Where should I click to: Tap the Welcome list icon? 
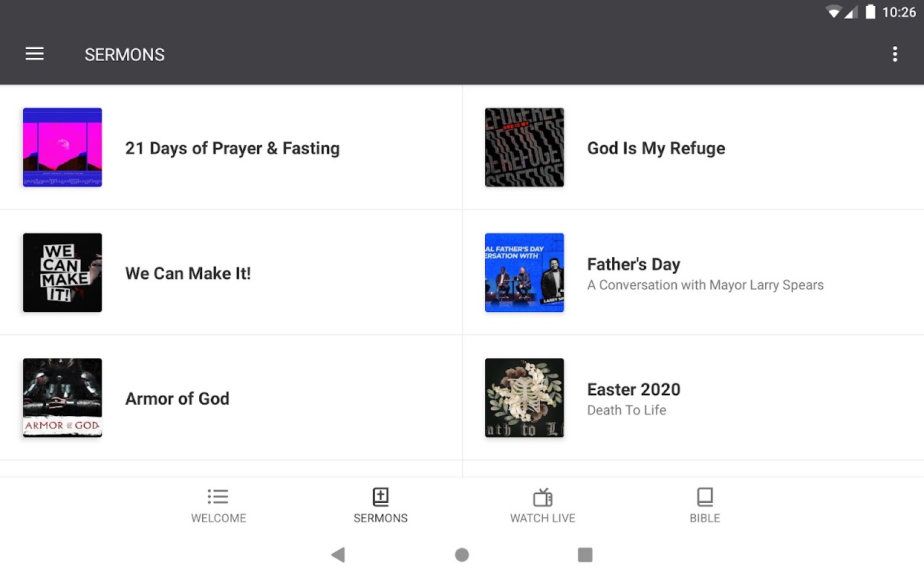pyautogui.click(x=218, y=497)
